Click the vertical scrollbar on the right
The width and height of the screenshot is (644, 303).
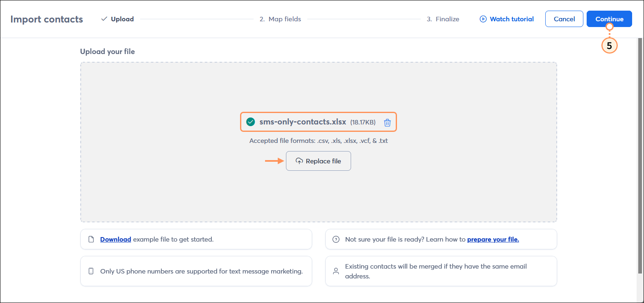click(640, 156)
